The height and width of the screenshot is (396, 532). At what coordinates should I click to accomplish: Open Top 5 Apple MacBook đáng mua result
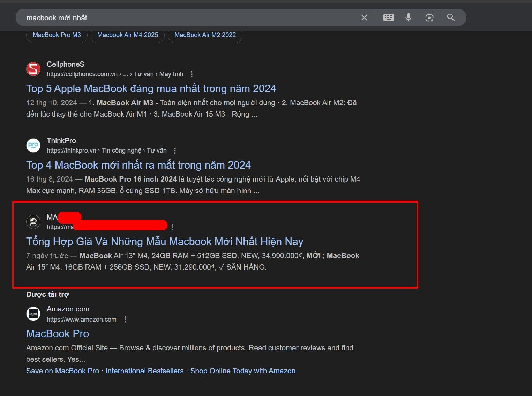tap(151, 89)
